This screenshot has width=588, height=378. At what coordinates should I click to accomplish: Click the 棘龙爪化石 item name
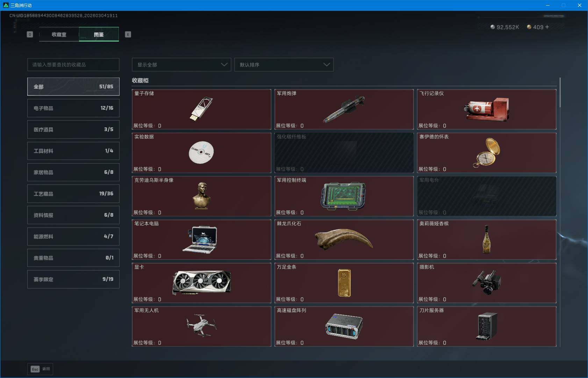point(289,224)
